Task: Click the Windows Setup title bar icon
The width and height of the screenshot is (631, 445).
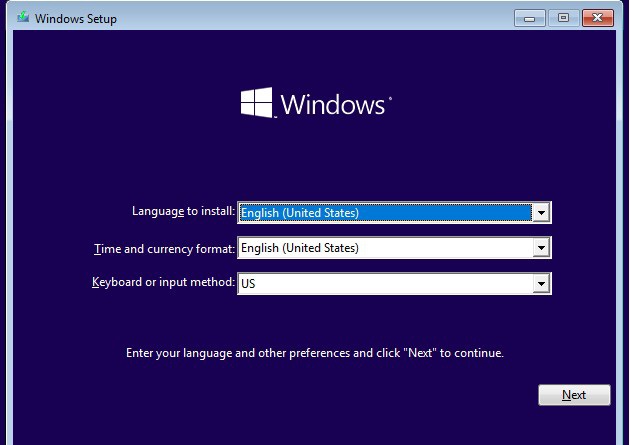Action: [23, 17]
